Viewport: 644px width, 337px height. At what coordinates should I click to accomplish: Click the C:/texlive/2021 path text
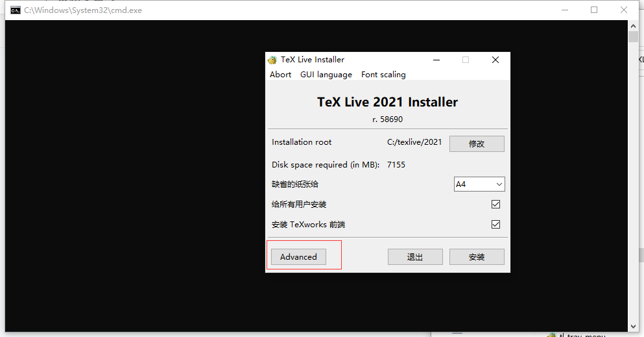click(414, 142)
